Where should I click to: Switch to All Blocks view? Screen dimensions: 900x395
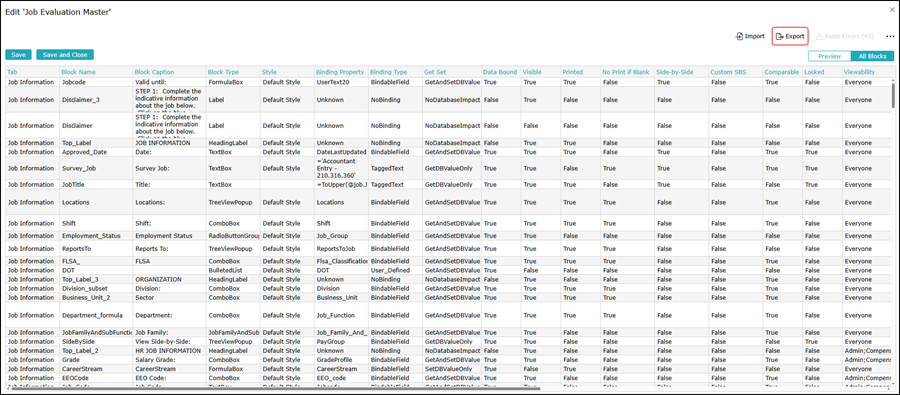pos(872,56)
